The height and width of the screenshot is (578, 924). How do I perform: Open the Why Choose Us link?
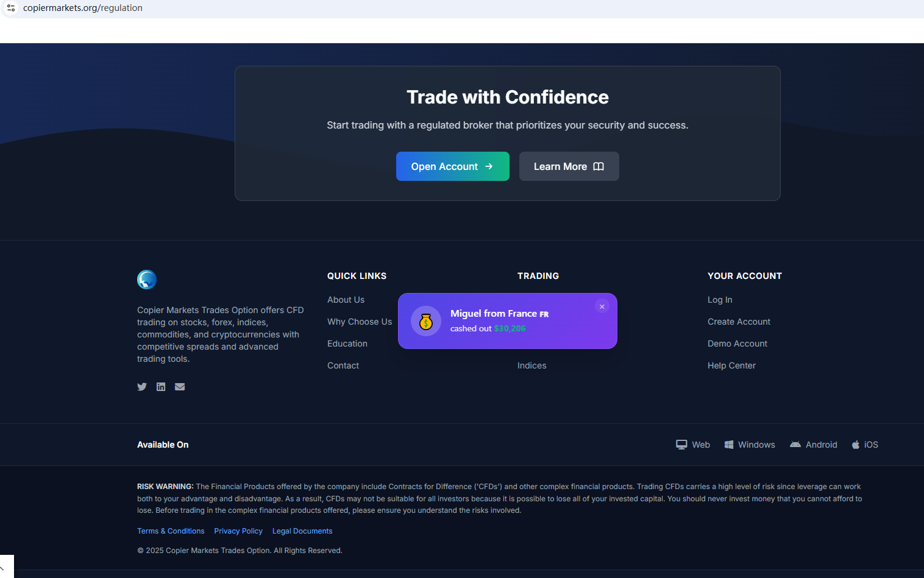pos(360,322)
